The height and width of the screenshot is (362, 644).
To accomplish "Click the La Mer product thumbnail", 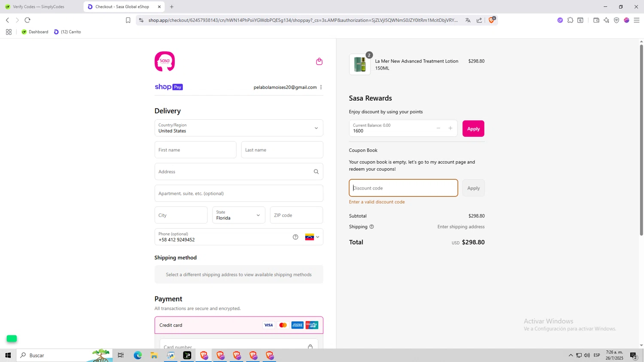I will (360, 64).
